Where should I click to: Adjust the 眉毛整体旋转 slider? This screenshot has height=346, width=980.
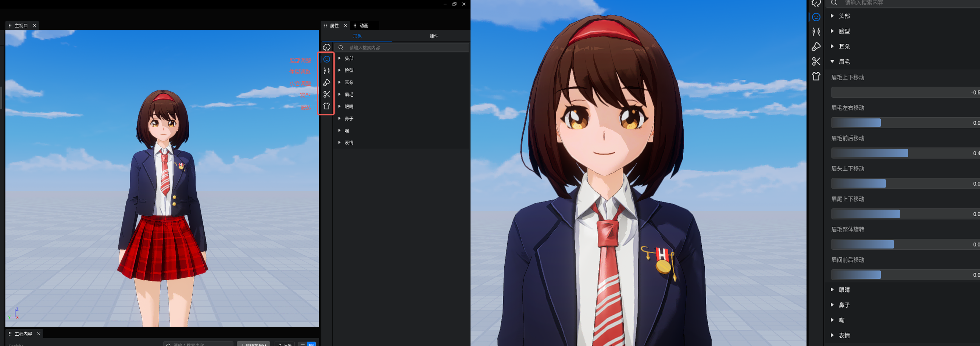tap(905, 245)
